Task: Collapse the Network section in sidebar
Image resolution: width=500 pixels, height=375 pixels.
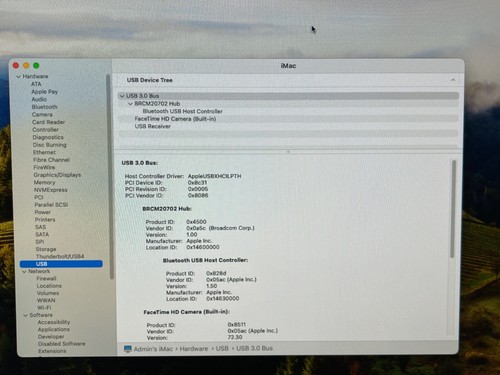Action: coord(24,271)
